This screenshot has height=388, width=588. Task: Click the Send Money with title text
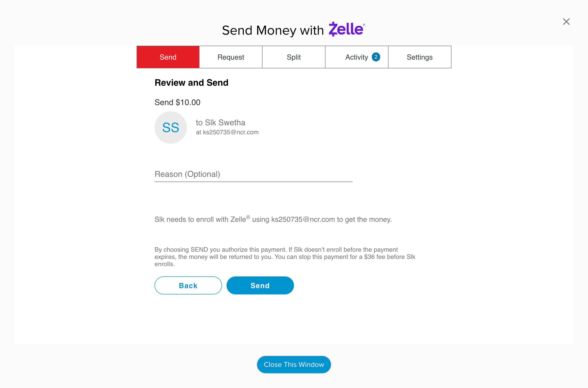point(273,30)
